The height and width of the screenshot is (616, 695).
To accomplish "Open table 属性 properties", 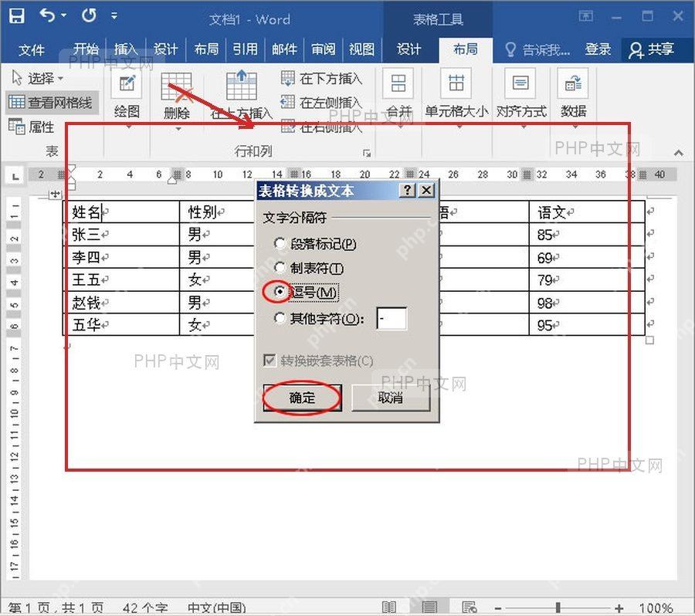I will [x=31, y=127].
